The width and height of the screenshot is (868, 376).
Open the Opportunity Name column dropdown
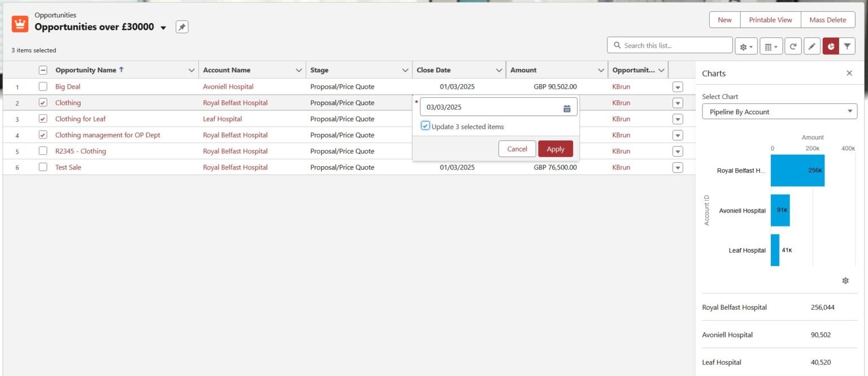pos(190,70)
